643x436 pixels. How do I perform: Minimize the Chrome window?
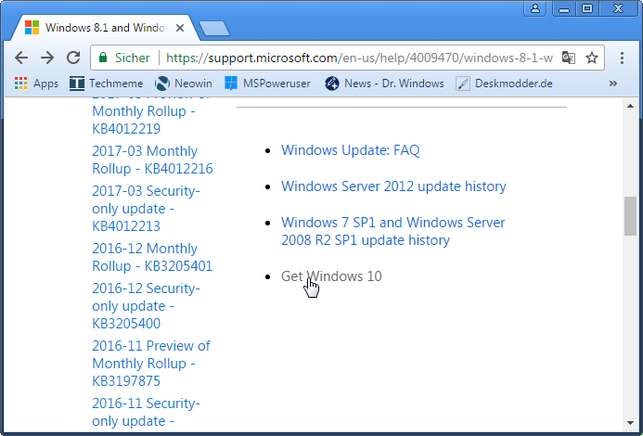pyautogui.click(x=564, y=8)
